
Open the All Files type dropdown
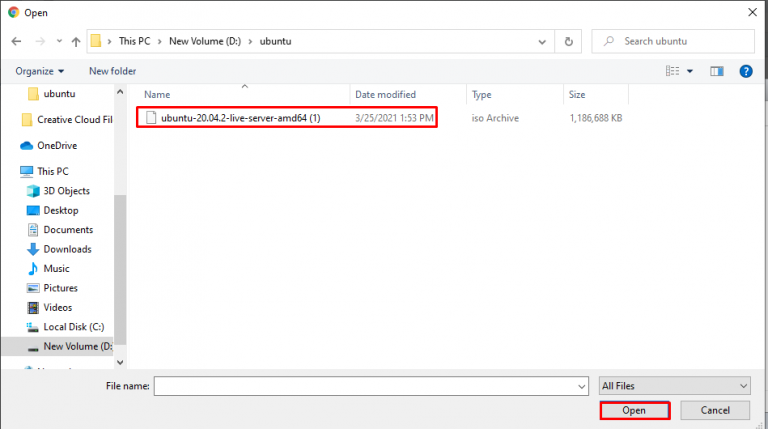(674, 385)
